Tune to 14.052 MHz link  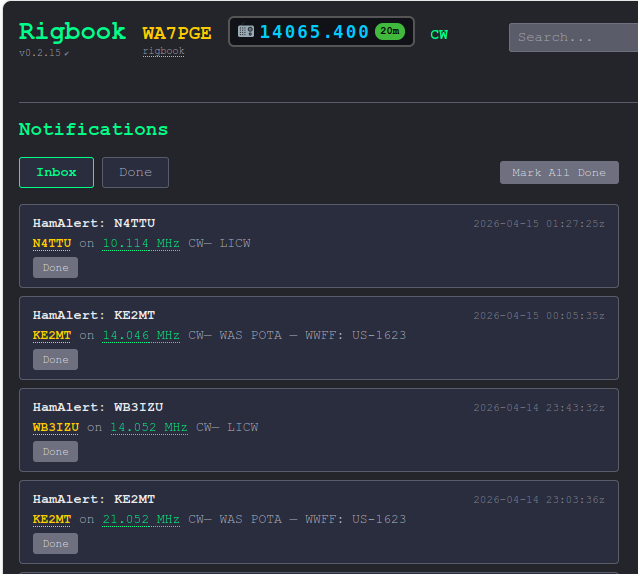click(x=149, y=427)
